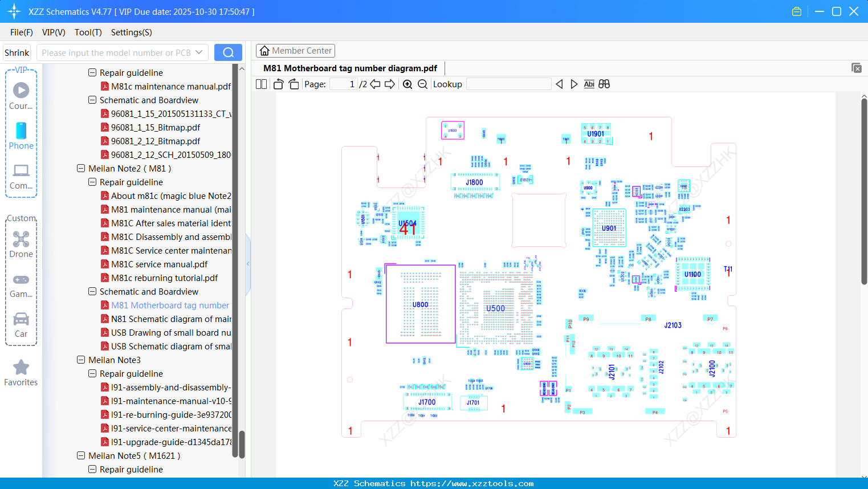
Task: Rotate the PDF counterclockwise
Action: click(x=278, y=84)
